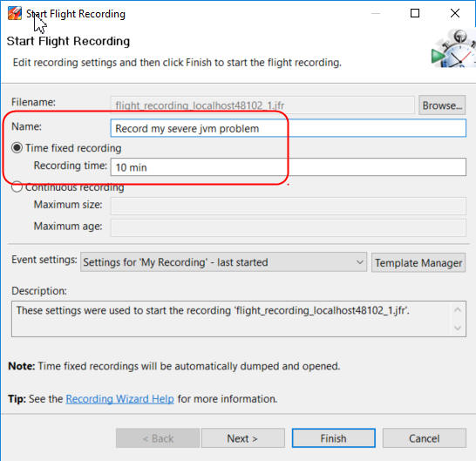Select Time fixed recording option

[x=17, y=148]
